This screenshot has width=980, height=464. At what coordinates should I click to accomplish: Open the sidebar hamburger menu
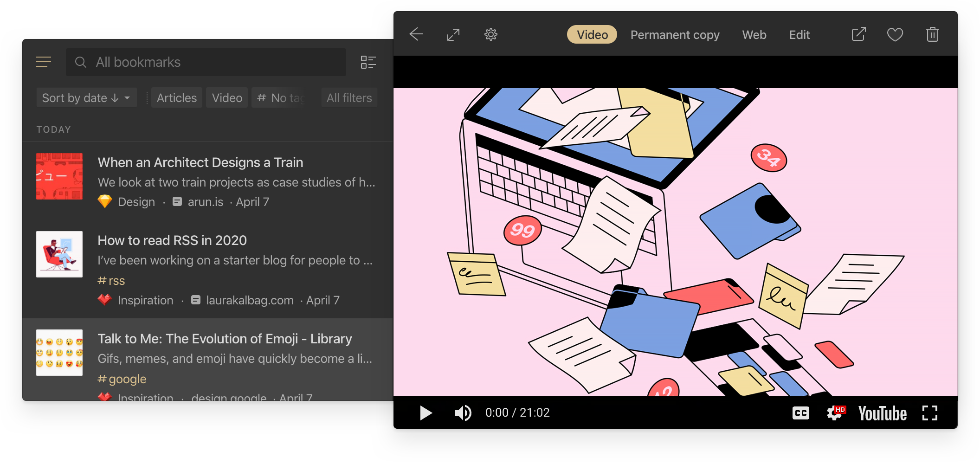pos(44,62)
